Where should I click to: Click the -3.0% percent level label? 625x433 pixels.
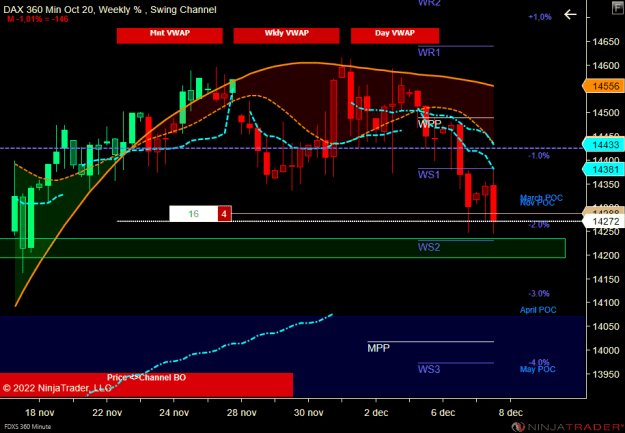(539, 293)
